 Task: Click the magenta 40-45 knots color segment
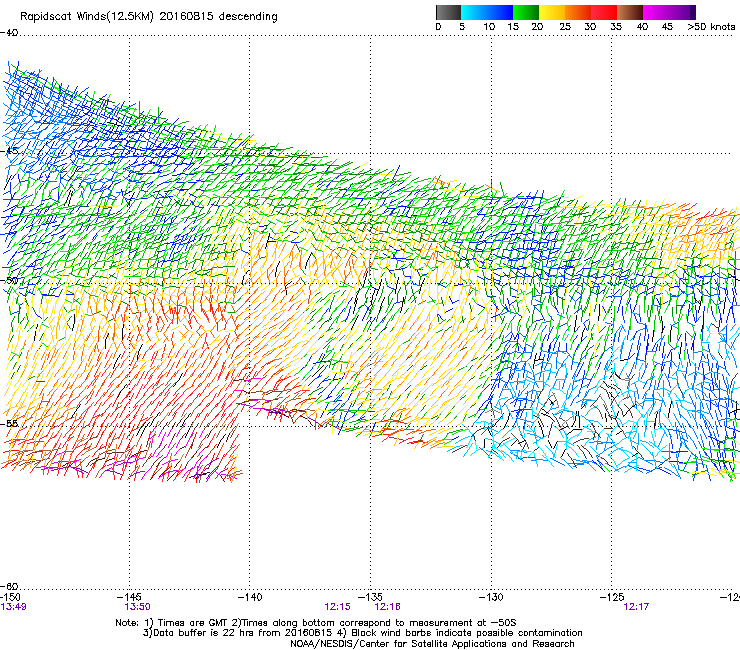point(656,12)
